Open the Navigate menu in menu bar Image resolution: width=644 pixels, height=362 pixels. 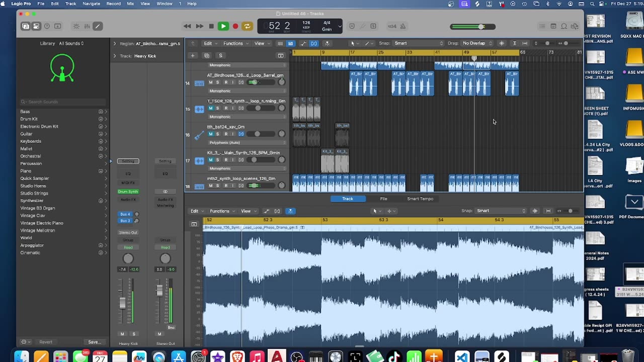91,4
